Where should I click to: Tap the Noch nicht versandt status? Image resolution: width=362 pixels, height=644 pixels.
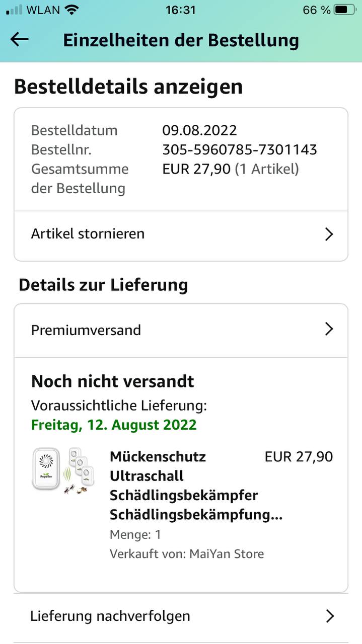coord(113,381)
